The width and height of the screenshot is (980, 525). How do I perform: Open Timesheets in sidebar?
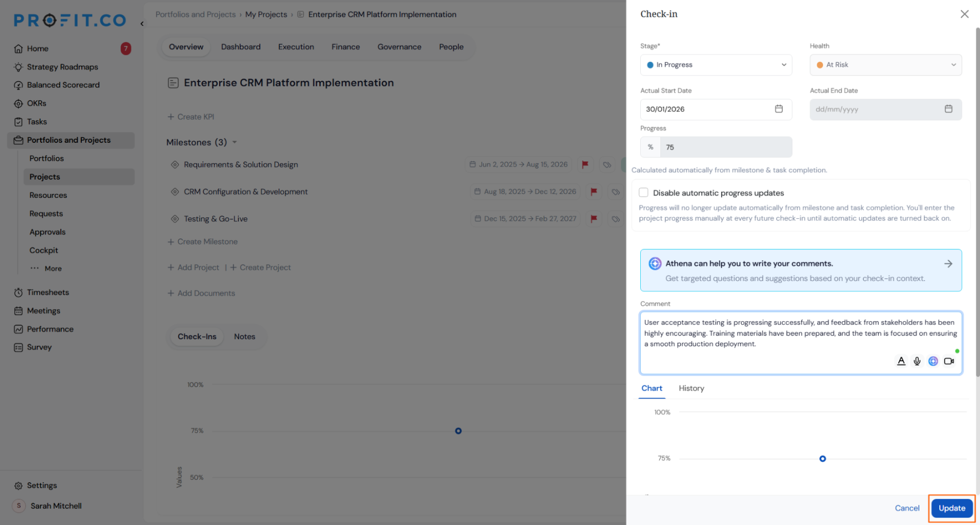tap(48, 292)
